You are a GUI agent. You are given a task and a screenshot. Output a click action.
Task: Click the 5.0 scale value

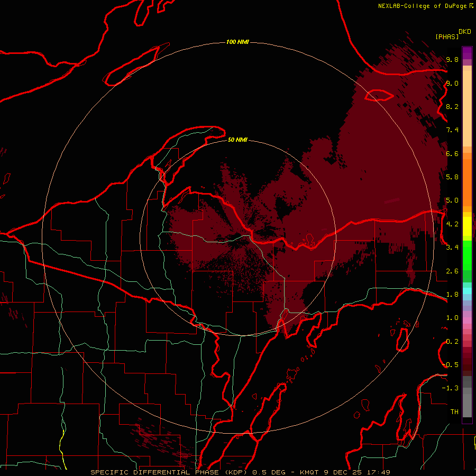tap(452, 200)
